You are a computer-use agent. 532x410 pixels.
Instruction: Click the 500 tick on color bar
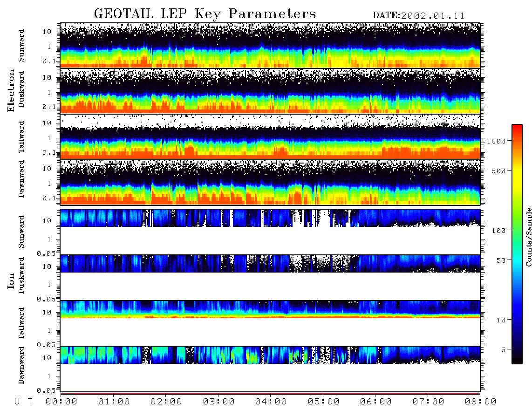tap(498, 171)
